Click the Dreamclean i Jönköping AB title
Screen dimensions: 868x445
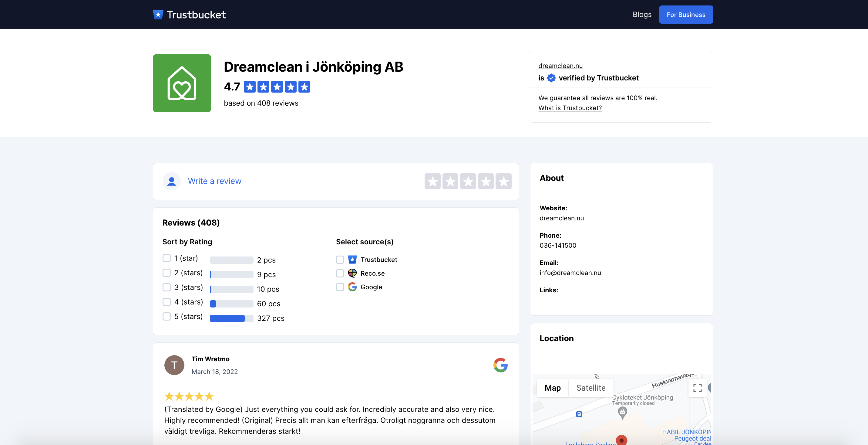coord(314,67)
